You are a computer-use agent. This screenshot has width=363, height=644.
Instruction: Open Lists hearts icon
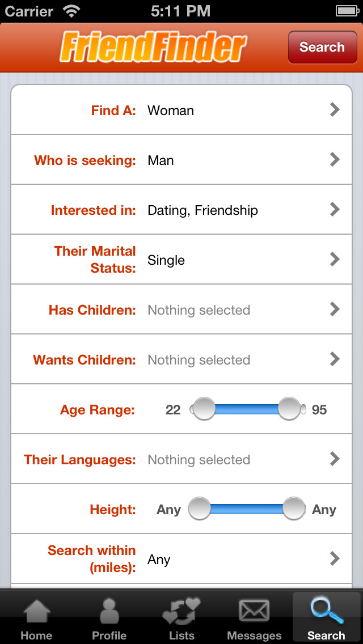point(181,612)
